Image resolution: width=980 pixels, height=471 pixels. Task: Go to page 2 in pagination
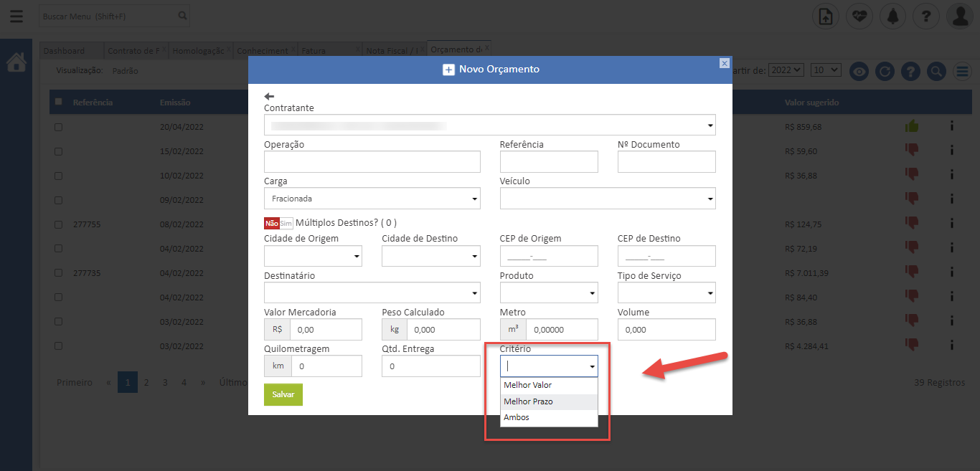click(x=146, y=383)
